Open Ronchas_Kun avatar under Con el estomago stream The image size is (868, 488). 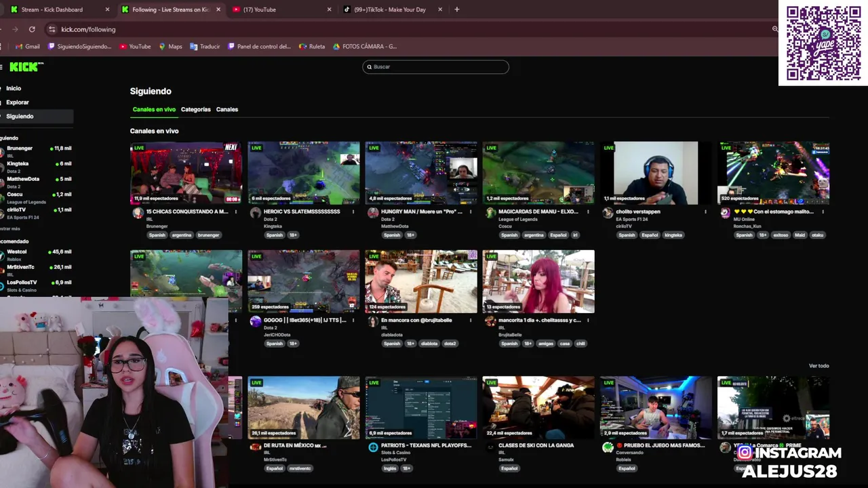725,213
